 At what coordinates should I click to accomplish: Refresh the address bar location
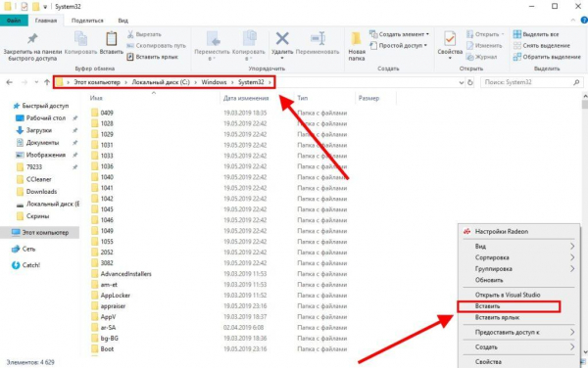pos(470,82)
